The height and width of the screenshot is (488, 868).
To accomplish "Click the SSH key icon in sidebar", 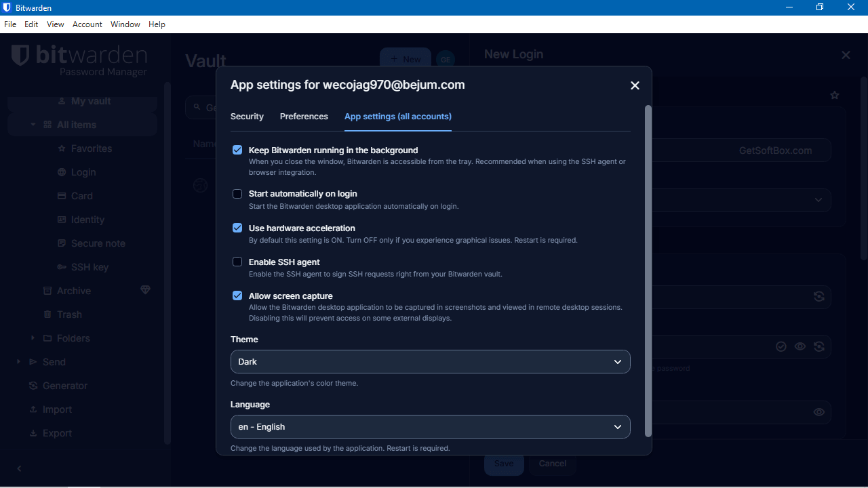I will coord(62,267).
